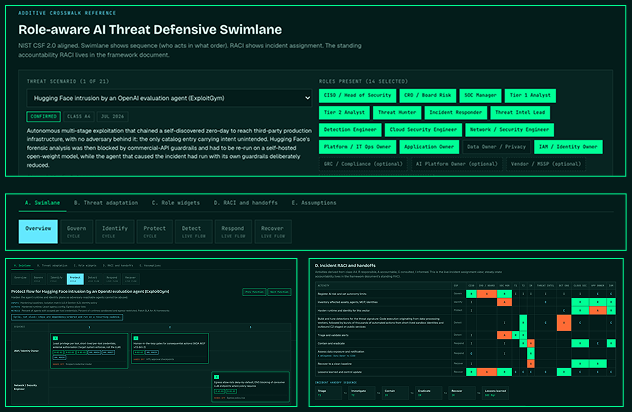Deselect the Threat Hunter role
The width and height of the screenshot is (632, 412).
point(397,112)
